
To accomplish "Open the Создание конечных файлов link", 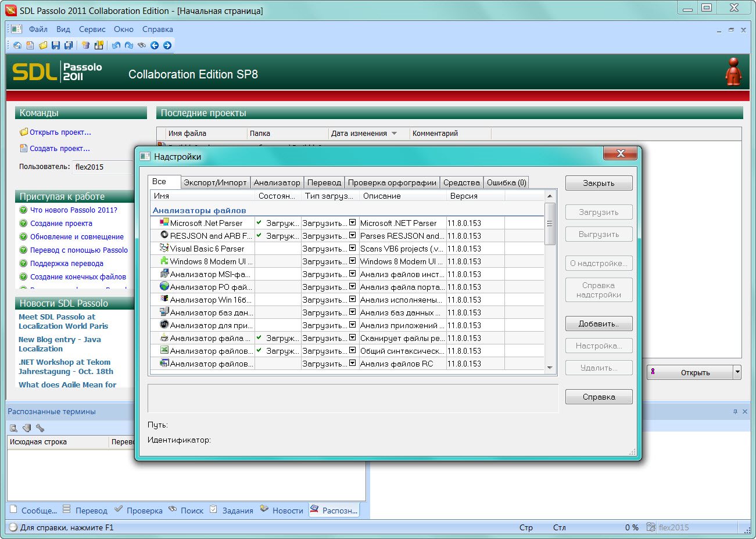I will 78,276.
